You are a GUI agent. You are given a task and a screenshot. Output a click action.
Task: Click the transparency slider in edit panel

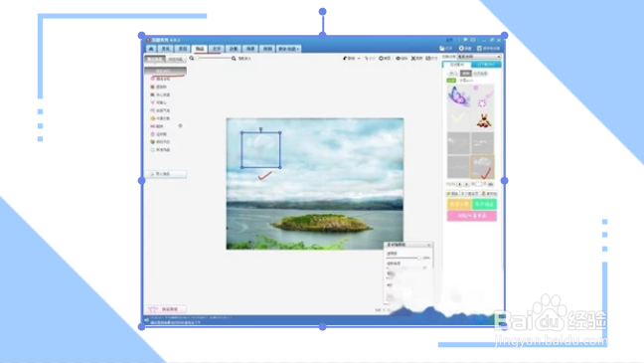[403, 258]
